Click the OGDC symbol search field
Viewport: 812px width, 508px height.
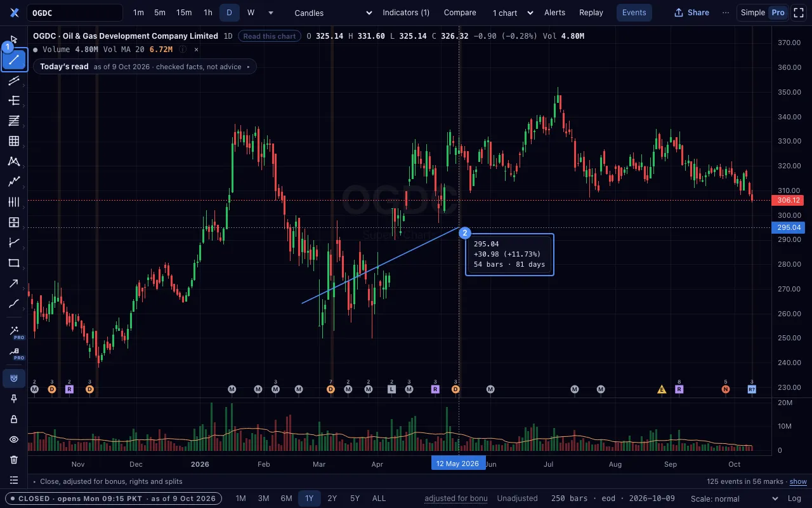tap(75, 13)
